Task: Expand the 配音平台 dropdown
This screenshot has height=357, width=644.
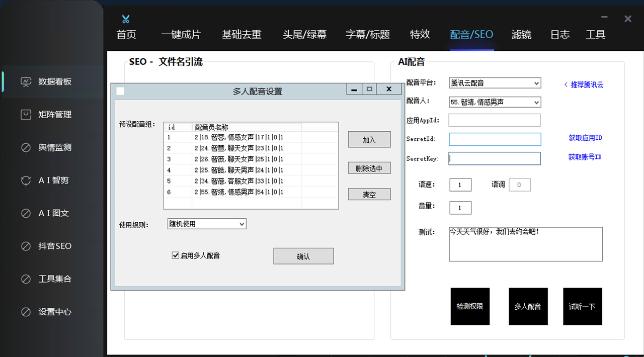Action: (x=495, y=83)
